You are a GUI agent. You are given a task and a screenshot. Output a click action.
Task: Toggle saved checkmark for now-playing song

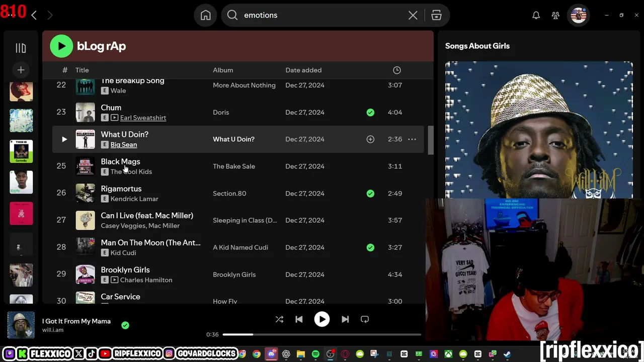pos(125,325)
